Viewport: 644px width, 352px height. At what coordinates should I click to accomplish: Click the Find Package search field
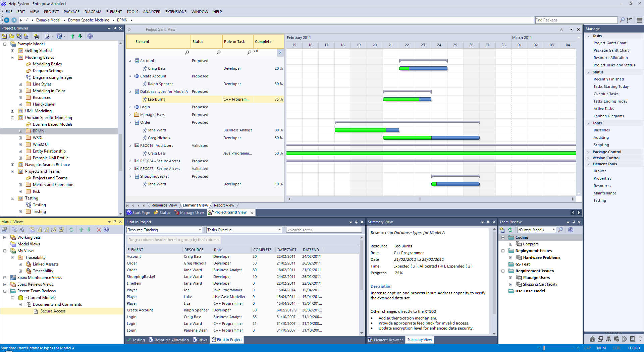click(x=576, y=20)
